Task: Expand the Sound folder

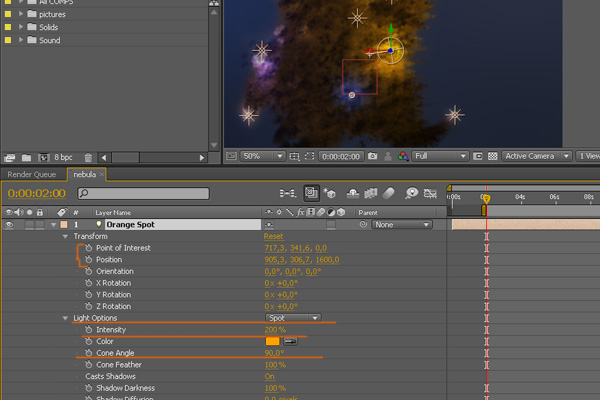Action: 21,40
